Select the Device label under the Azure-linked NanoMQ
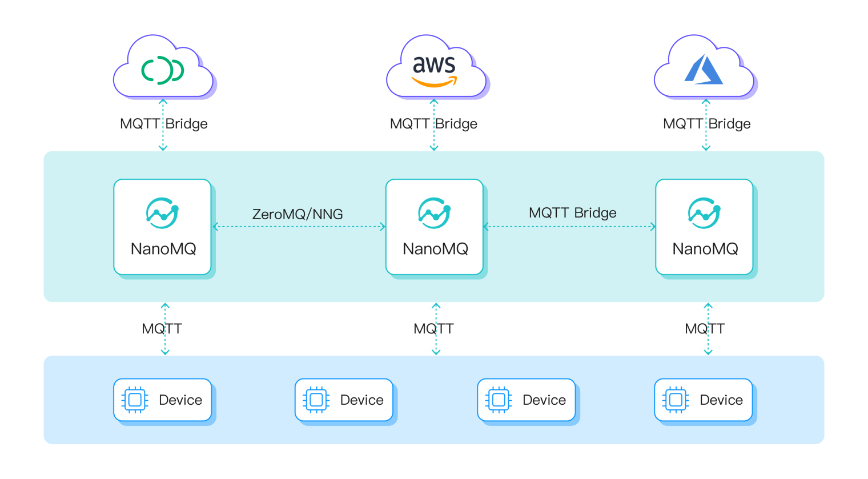Viewport: 868px width, 479px height. (721, 400)
